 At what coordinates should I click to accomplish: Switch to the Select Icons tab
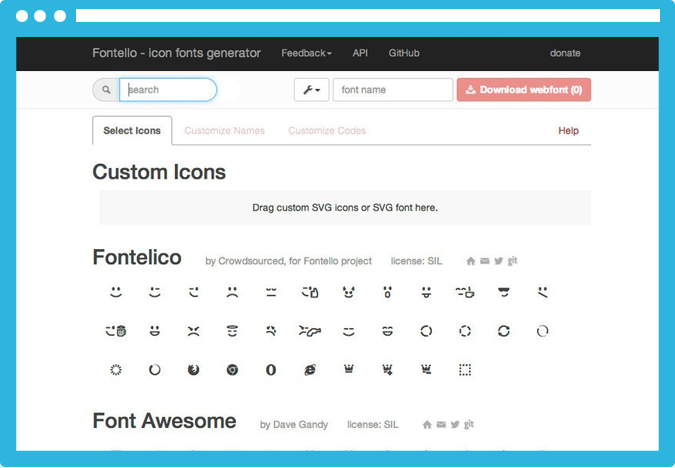132,130
